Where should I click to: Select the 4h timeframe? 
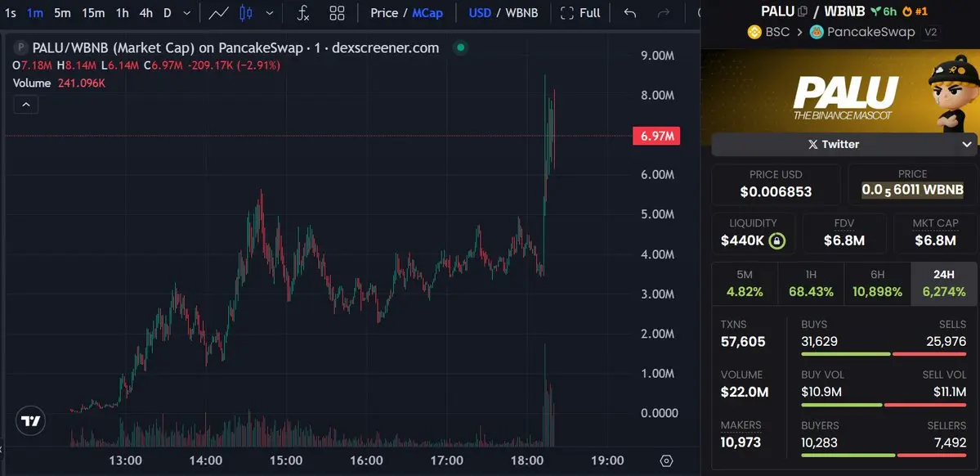point(145,13)
